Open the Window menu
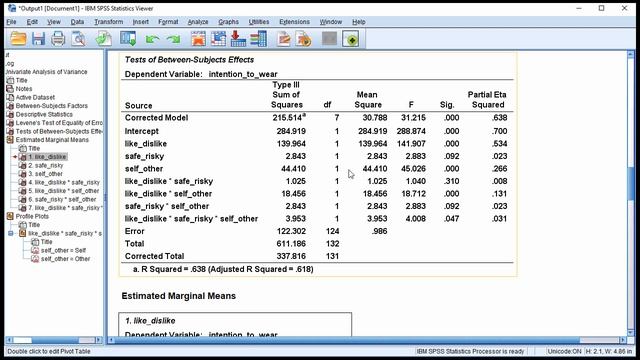 pos(331,22)
